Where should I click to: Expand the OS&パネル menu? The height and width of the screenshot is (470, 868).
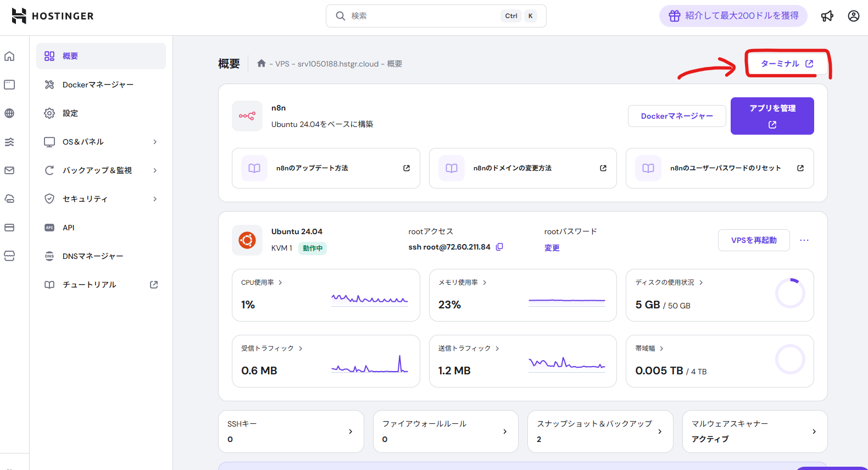pyautogui.click(x=101, y=142)
